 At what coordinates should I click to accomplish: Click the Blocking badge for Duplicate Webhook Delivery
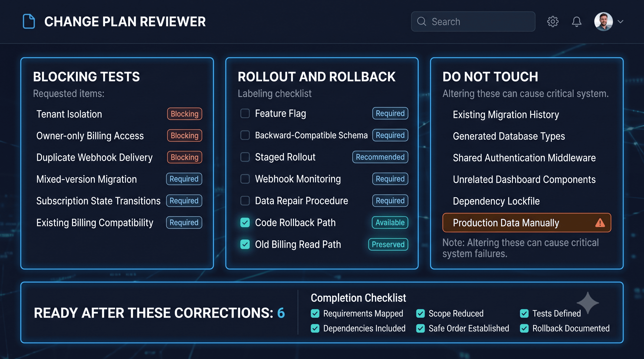(184, 157)
